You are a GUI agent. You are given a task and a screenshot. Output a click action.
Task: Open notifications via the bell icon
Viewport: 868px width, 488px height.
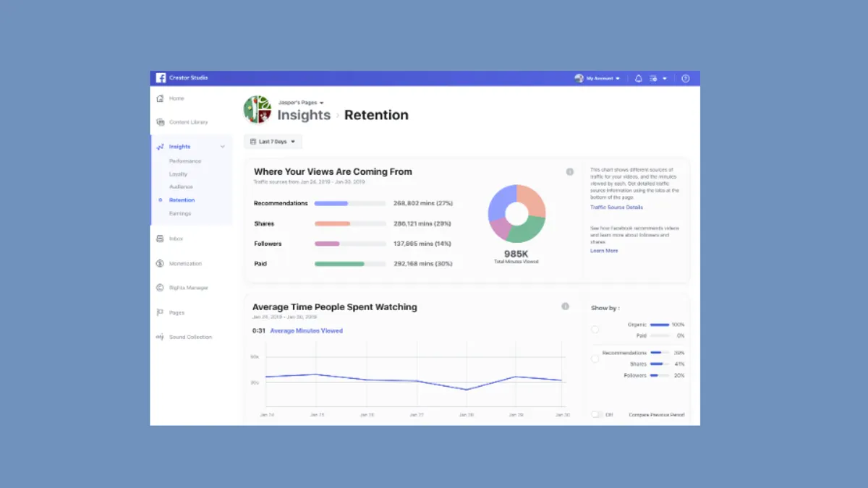click(x=638, y=78)
